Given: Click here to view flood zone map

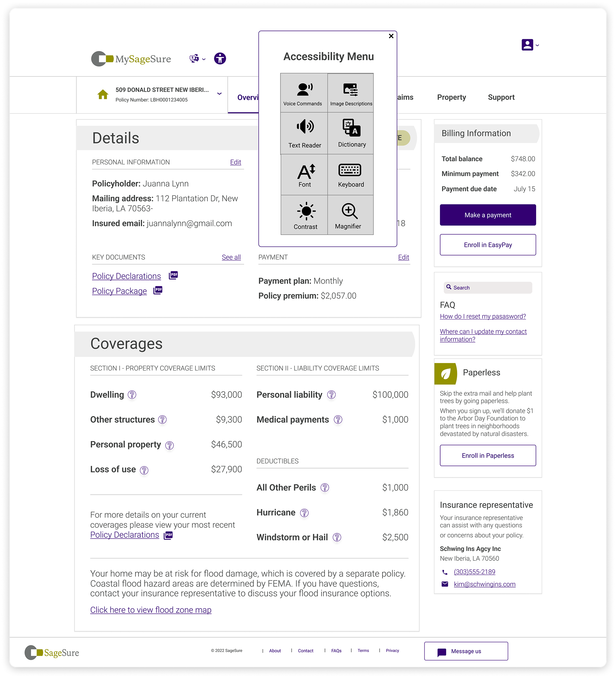Looking at the screenshot, I should (150, 610).
